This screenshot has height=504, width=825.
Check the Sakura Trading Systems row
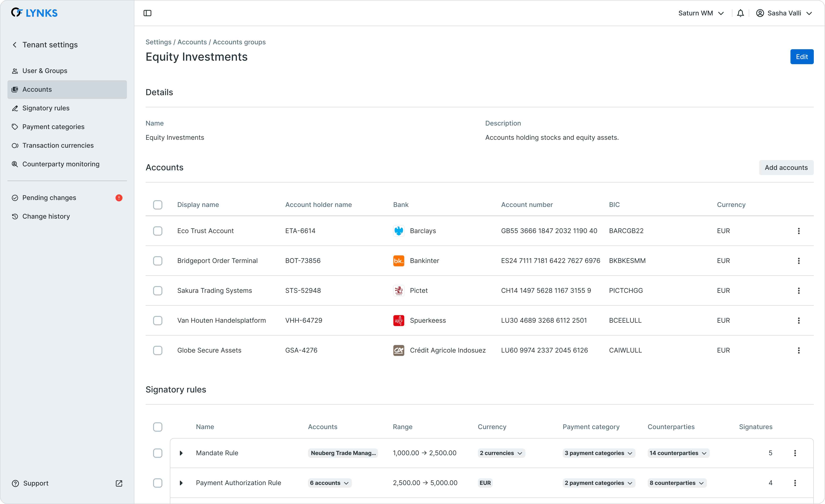tap(158, 290)
